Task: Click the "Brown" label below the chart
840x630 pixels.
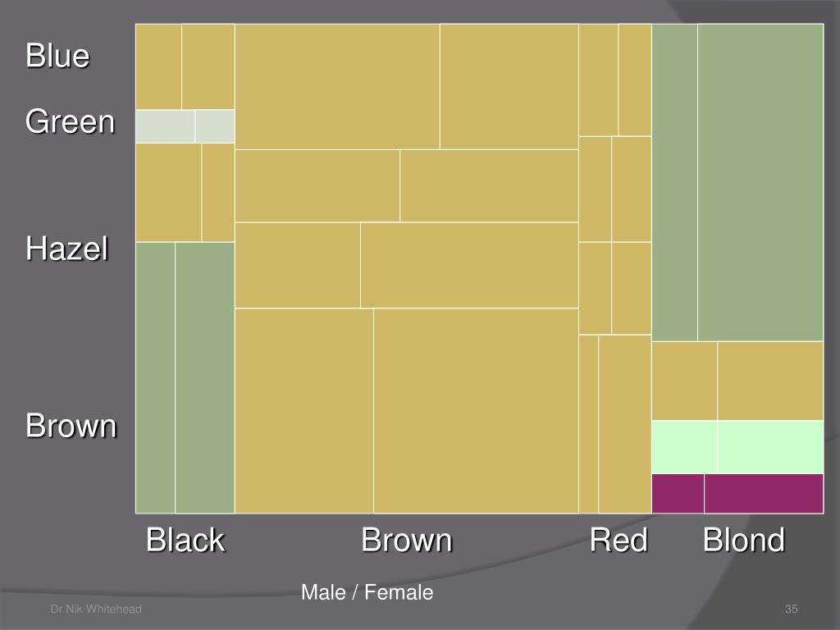Action: [407, 541]
